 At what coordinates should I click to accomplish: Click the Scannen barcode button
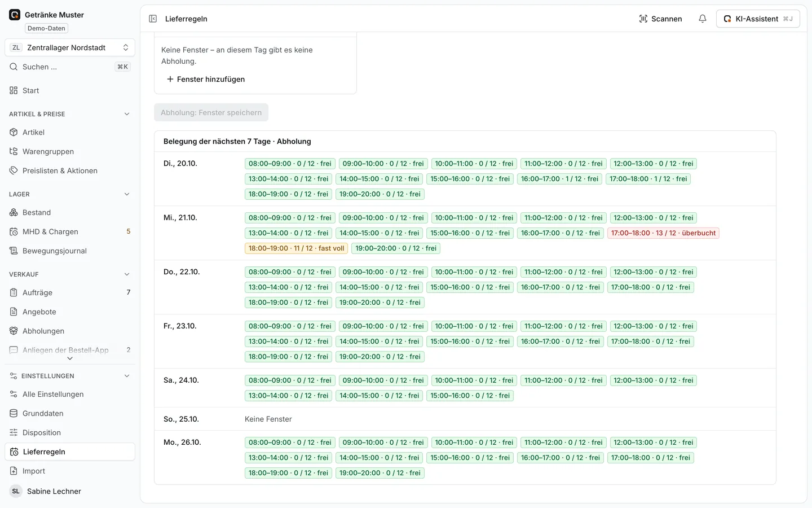[x=660, y=19]
